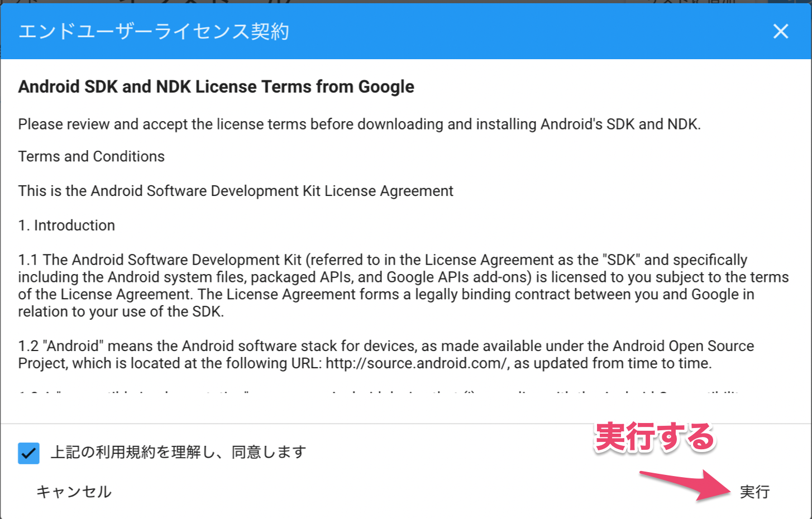Click the 'Terms and Conditions' line

91,156
